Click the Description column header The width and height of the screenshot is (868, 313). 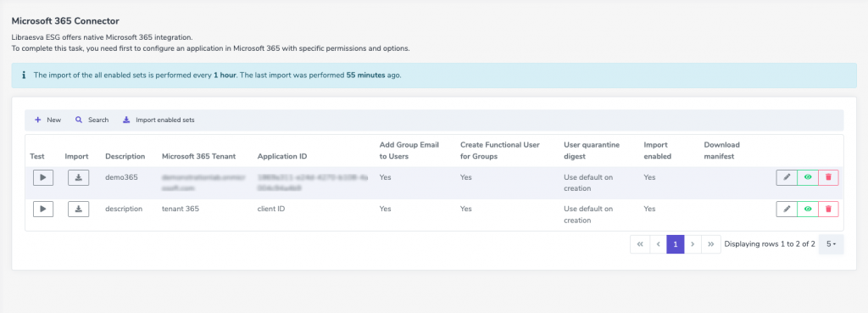coord(125,156)
